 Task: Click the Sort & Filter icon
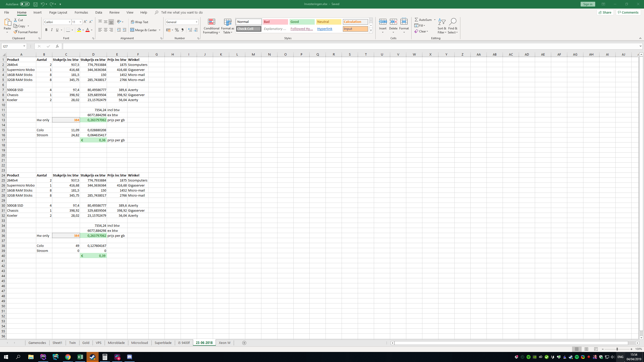442,22
